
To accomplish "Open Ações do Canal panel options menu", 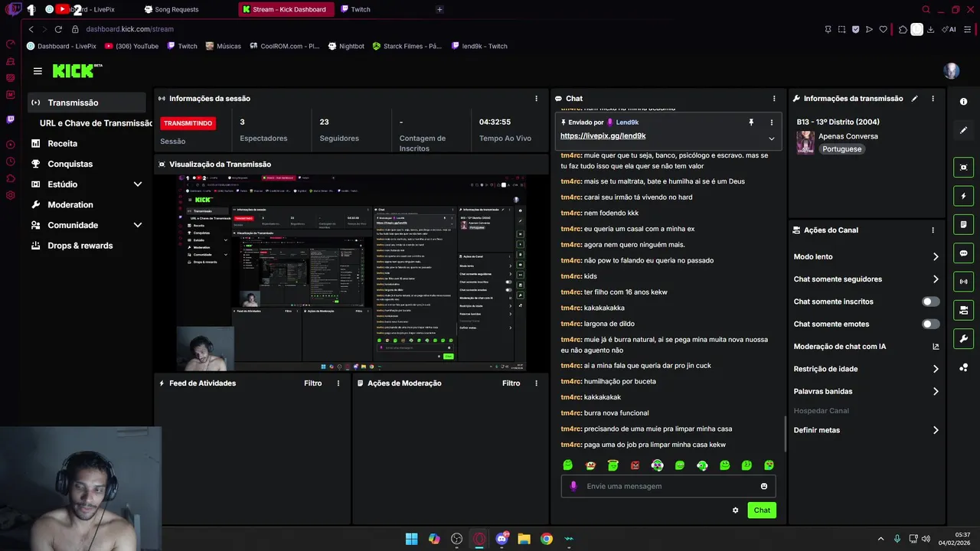I will pos(933,230).
